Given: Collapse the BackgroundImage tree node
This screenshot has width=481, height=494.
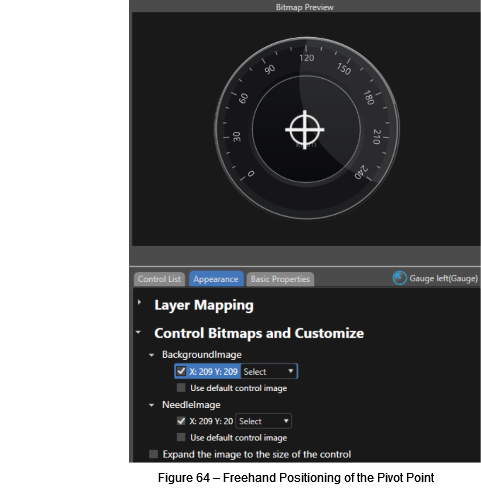Looking at the screenshot, I should click(x=152, y=355).
